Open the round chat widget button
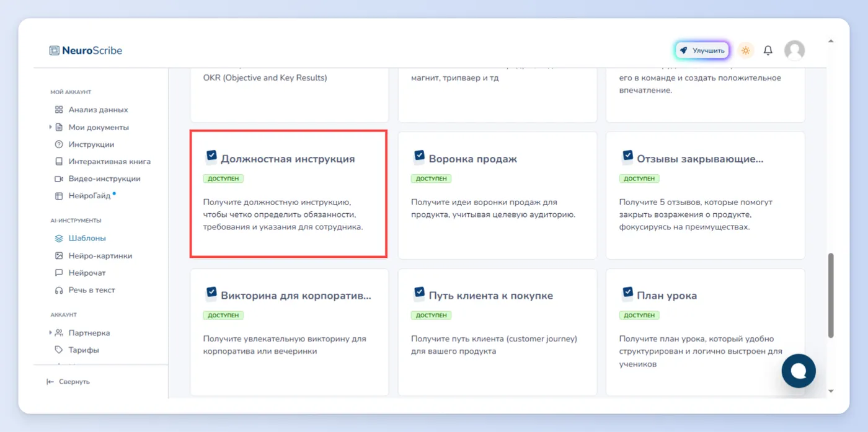The image size is (868, 432). 799,371
